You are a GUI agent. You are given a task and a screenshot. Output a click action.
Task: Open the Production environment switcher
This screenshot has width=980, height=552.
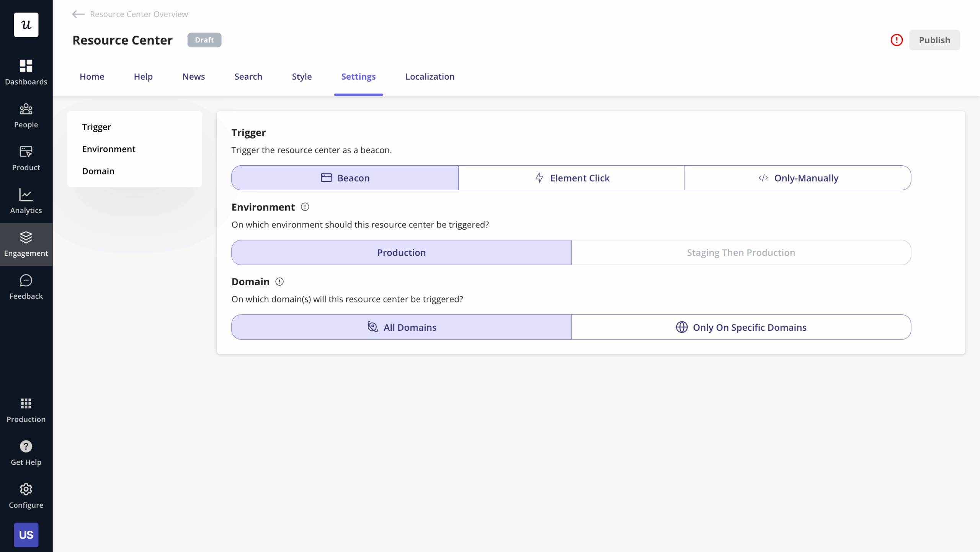tap(26, 410)
